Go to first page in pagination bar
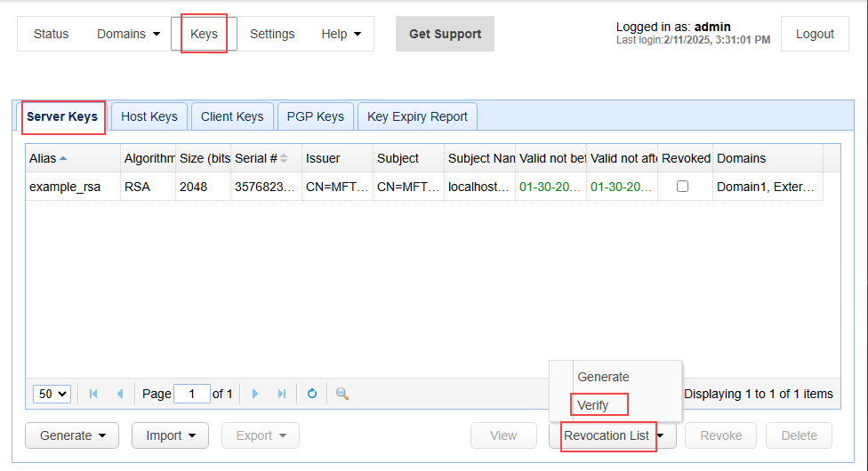 tap(93, 394)
